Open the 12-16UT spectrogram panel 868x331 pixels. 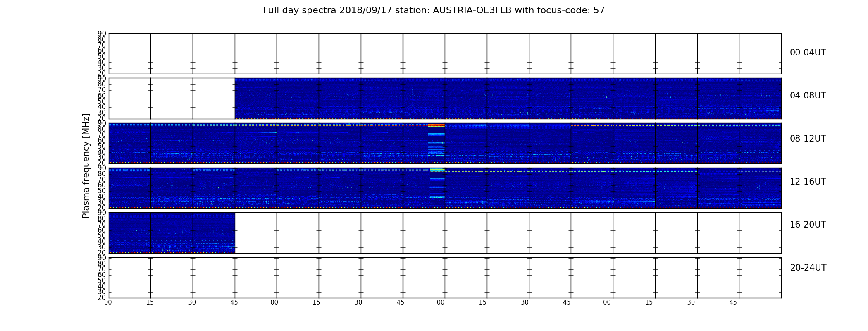(445, 188)
